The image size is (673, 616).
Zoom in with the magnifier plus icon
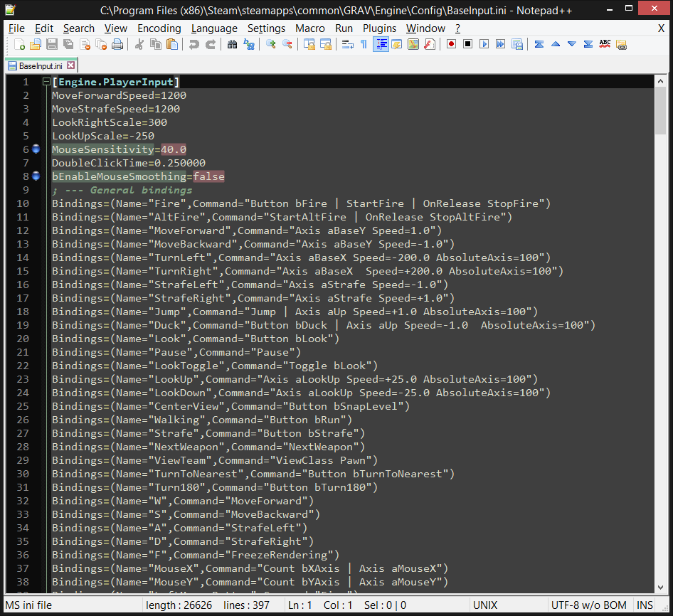(271, 44)
